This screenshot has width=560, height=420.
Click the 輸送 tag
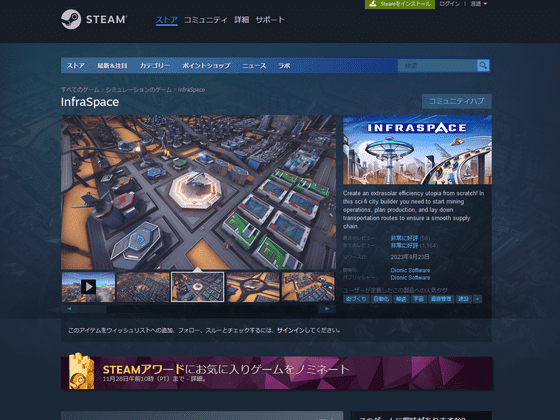[401, 299]
